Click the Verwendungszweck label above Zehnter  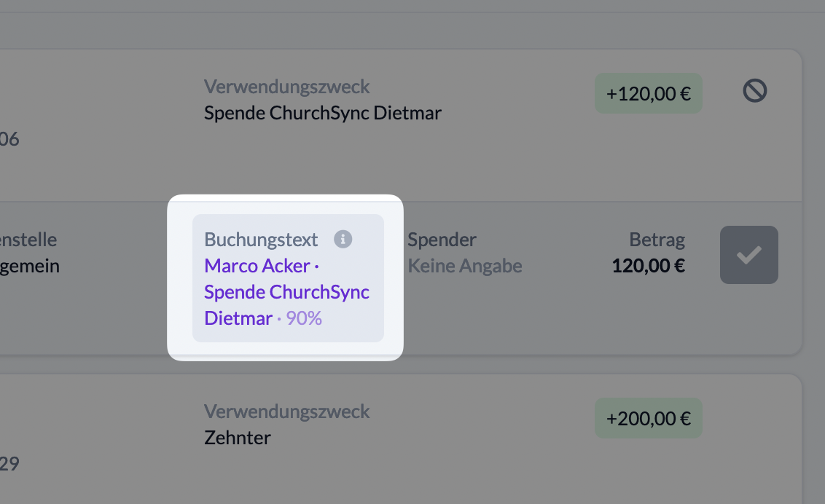pos(286,412)
